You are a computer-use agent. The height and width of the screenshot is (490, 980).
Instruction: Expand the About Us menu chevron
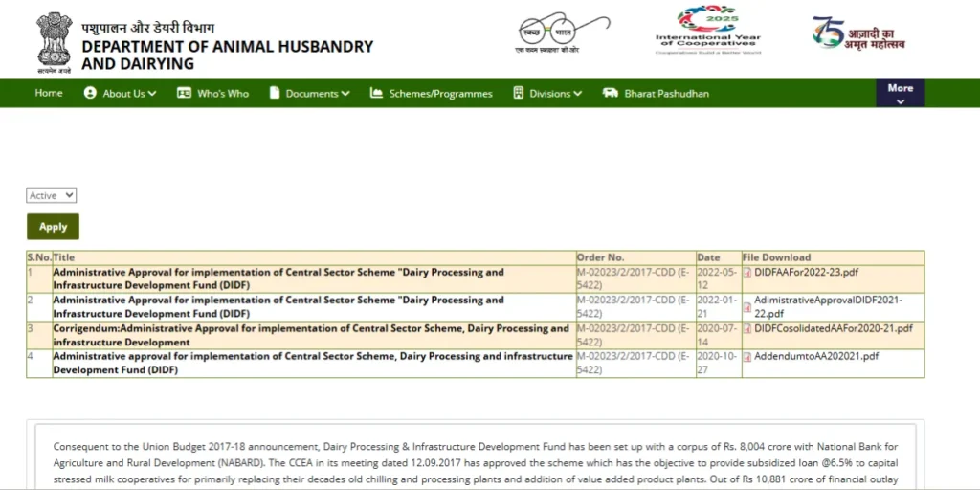click(x=152, y=94)
